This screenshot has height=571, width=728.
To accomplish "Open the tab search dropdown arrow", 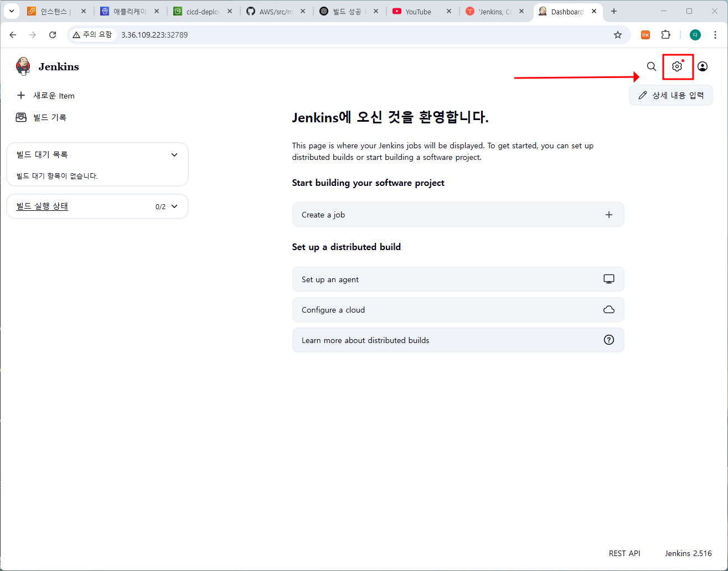I will click(11, 11).
